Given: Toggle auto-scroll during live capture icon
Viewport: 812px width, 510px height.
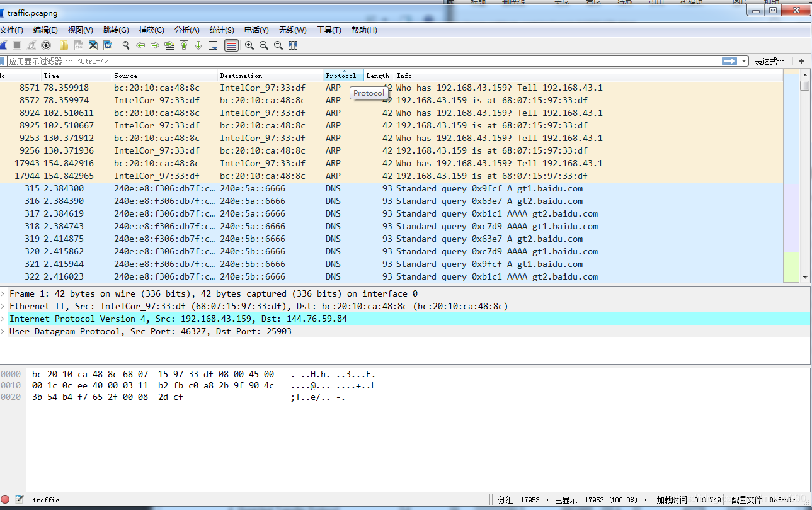Looking at the screenshot, I should coord(213,45).
